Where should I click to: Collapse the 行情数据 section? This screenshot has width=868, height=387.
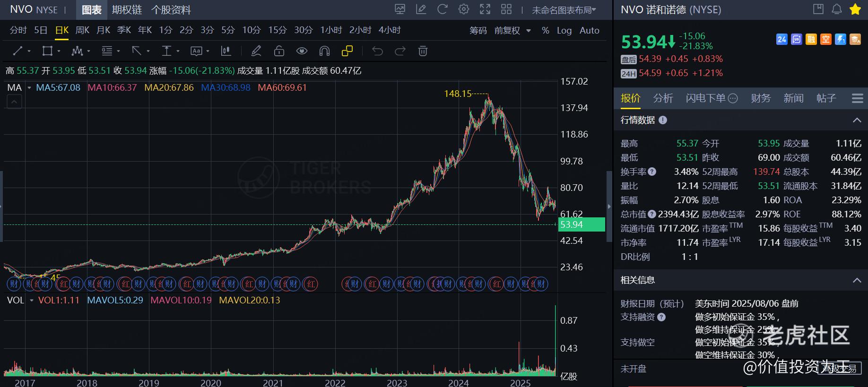857,120
